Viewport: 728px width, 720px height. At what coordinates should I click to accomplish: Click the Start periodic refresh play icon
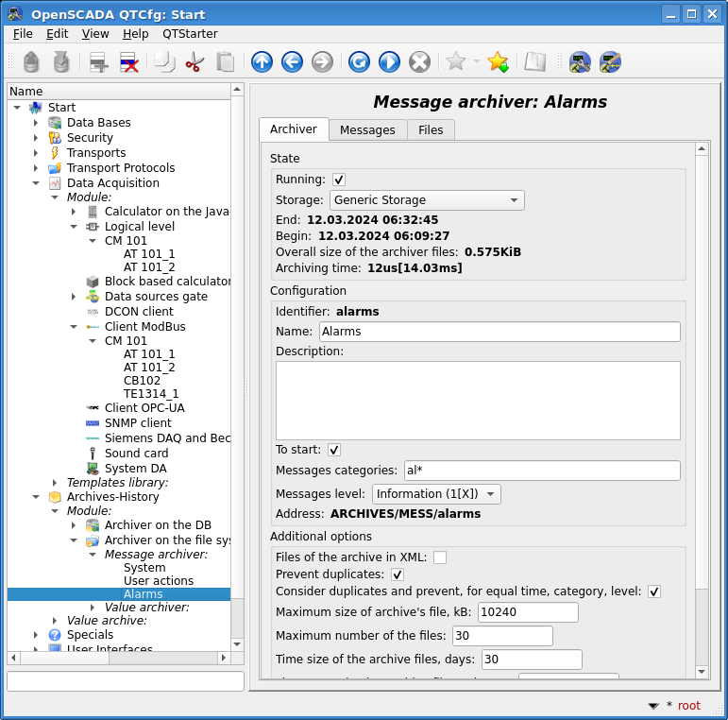[389, 62]
